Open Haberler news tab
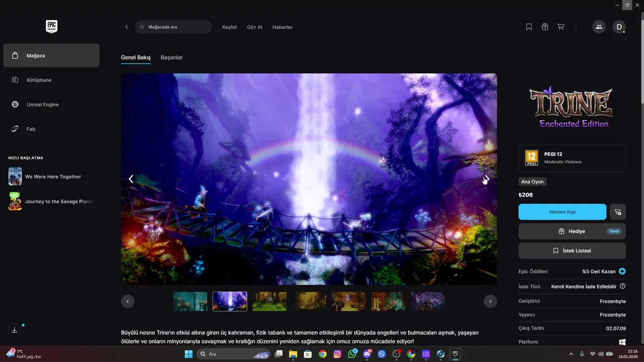644x362 pixels. pyautogui.click(x=282, y=27)
